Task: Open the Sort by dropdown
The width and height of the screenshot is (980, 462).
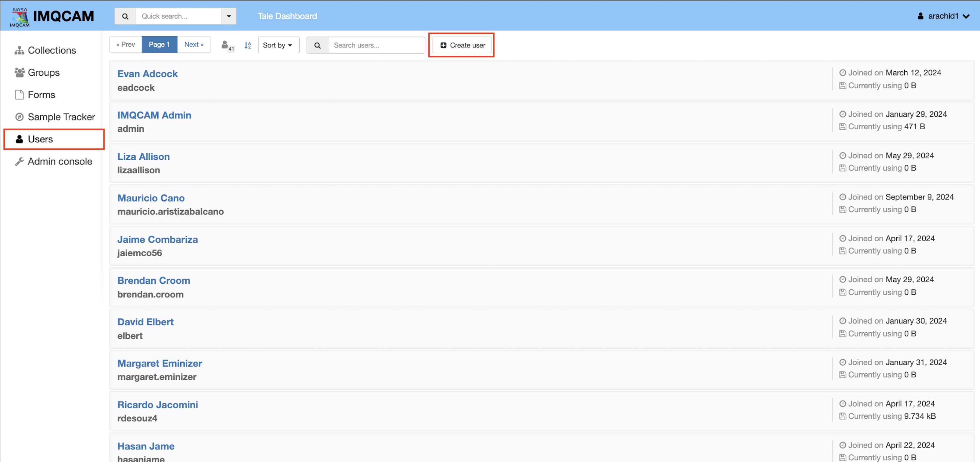Action: click(x=278, y=45)
